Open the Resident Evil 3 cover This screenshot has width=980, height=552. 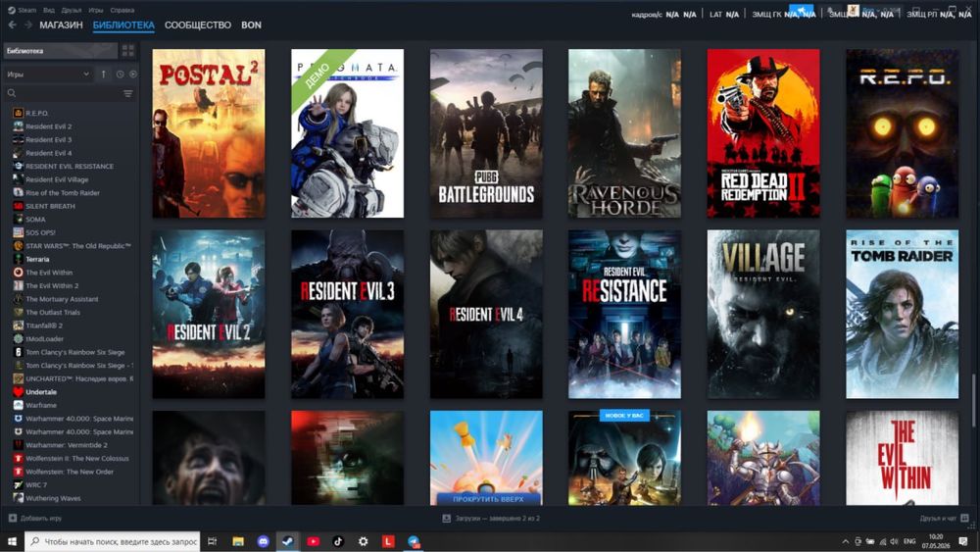pyautogui.click(x=348, y=314)
